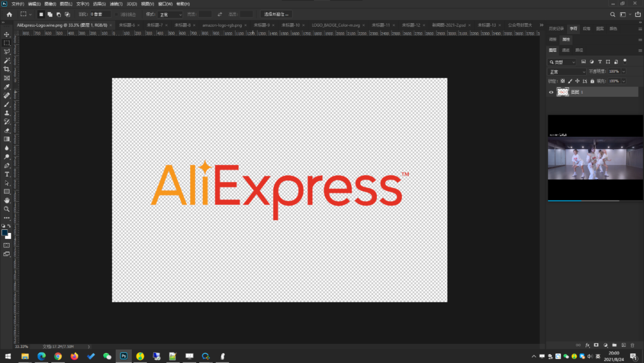Viewport: 644px width, 363px height.
Task: Select the Dodge tool
Action: (x=7, y=156)
